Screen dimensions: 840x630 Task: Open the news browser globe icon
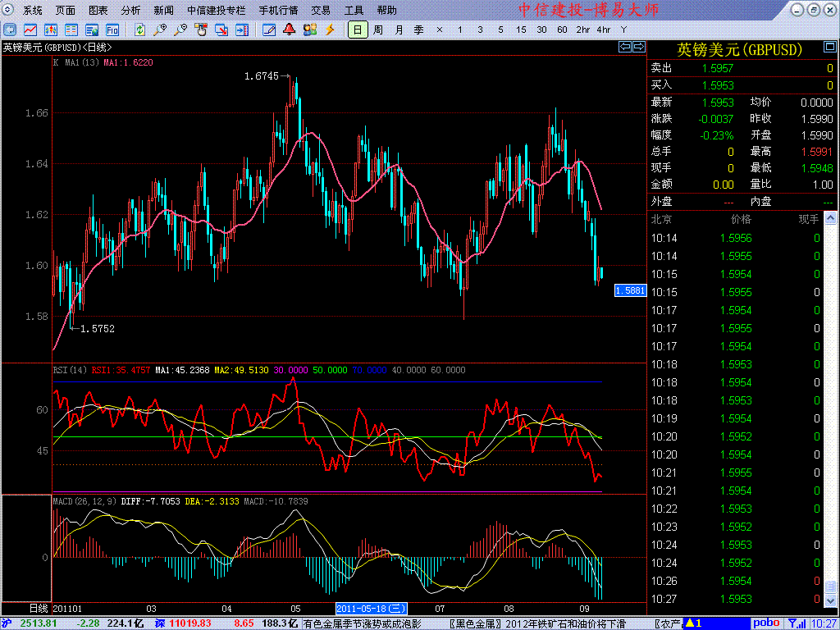point(92,30)
